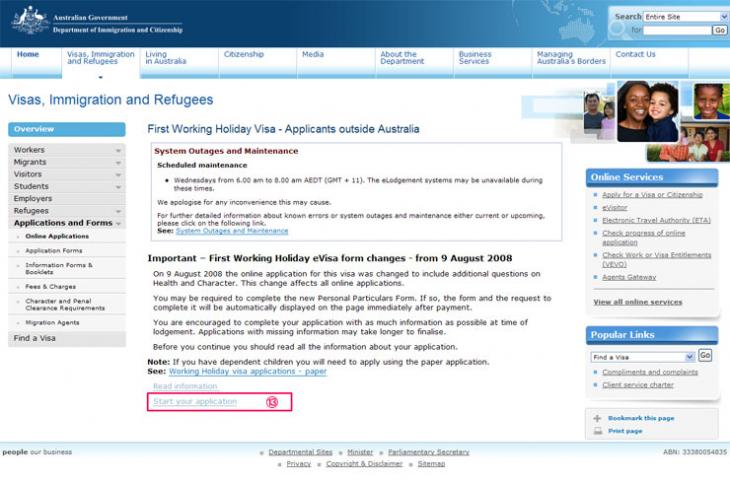
Task: Expand the Students sidebar arrow
Action: [x=118, y=187]
